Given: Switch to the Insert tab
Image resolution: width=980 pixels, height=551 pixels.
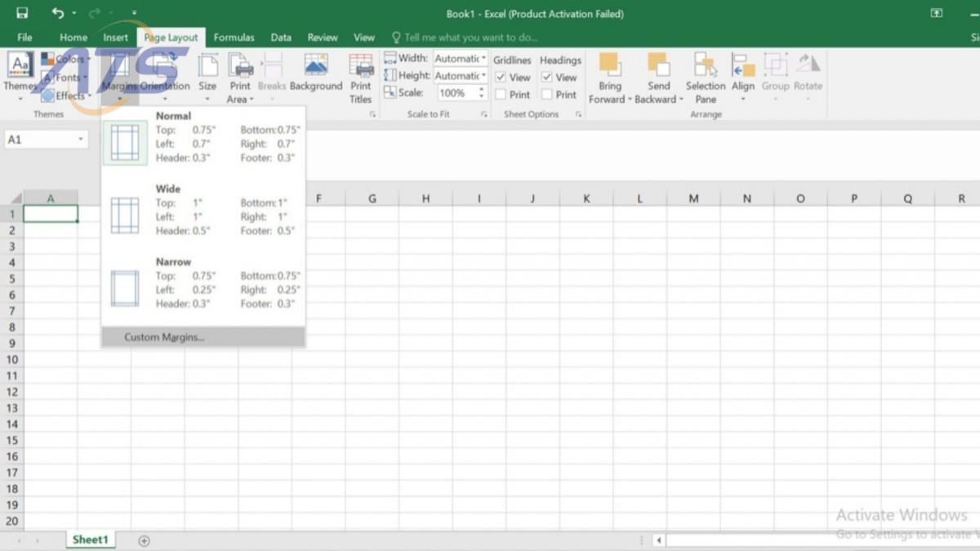Looking at the screenshot, I should pos(115,38).
